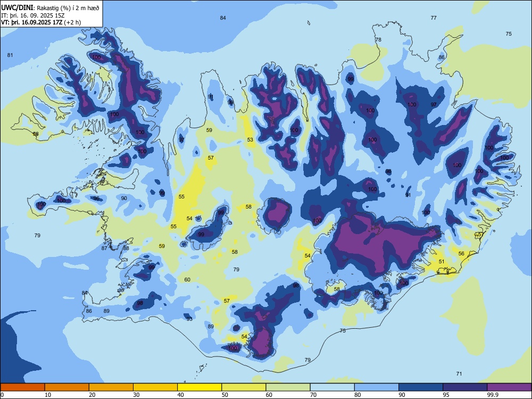Viewport: 532px width, 399px height.
Task: Click the legend tick label '80'
Action: pyautogui.click(x=358, y=395)
